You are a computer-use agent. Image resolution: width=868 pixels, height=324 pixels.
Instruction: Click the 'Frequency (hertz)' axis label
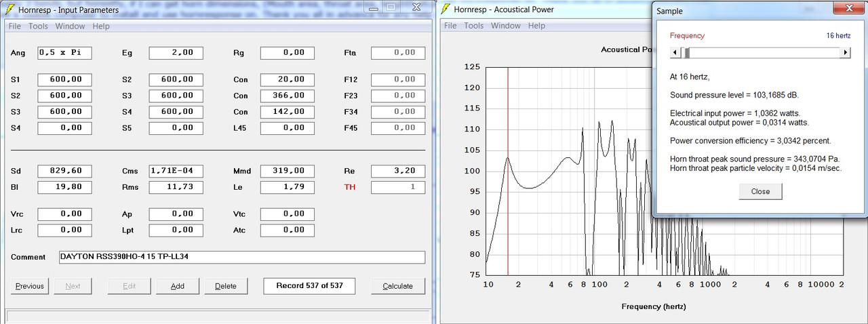click(654, 306)
